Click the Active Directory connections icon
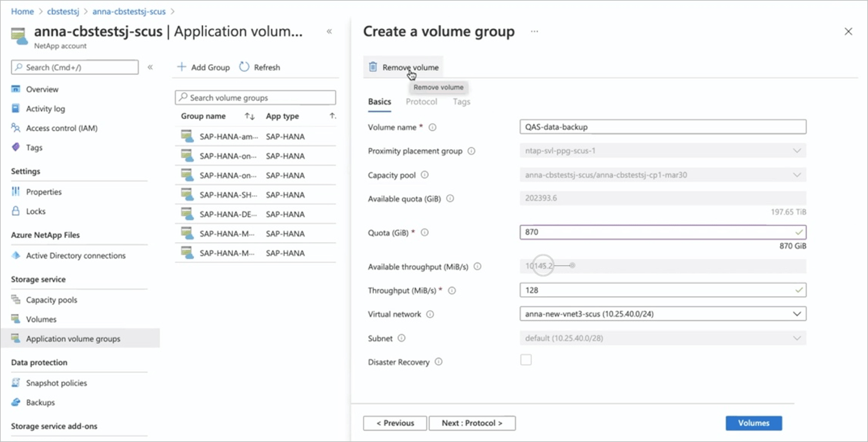Image resolution: width=868 pixels, height=442 pixels. pyautogui.click(x=16, y=255)
